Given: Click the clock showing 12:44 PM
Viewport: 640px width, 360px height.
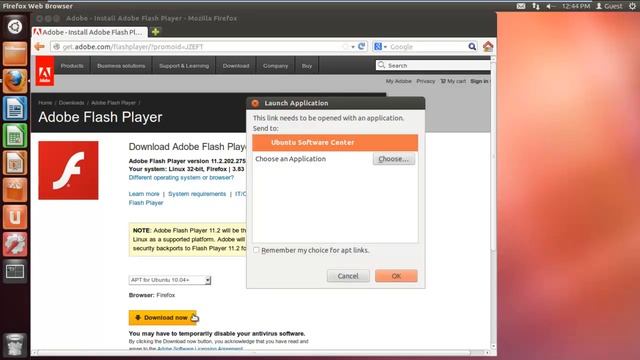Looking at the screenshot, I should (x=576, y=6).
